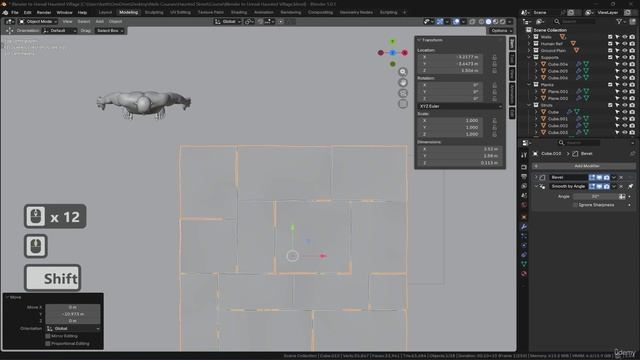The height and width of the screenshot is (360, 640).
Task: Open the Edit menu
Action: (x=27, y=13)
